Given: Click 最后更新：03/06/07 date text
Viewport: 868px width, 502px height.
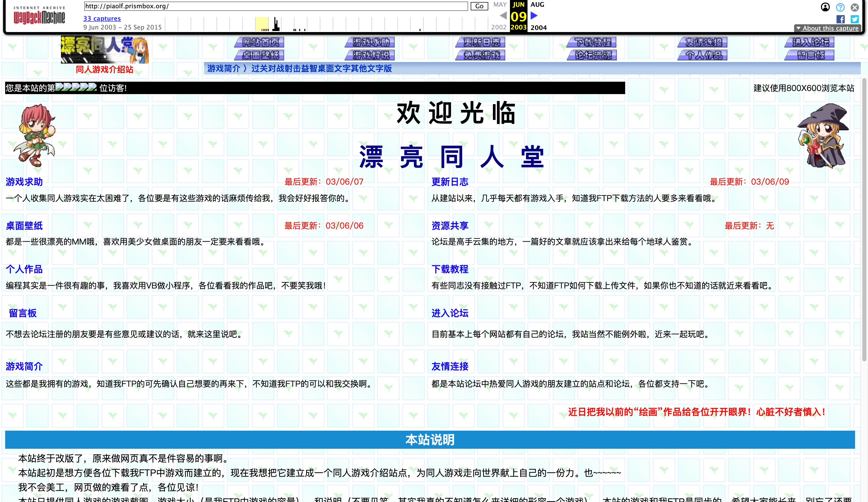Looking at the screenshot, I should [x=324, y=182].
